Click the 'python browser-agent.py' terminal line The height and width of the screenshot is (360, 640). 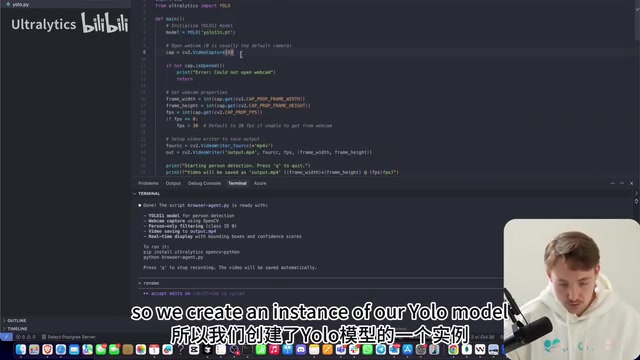pyautogui.click(x=173, y=257)
